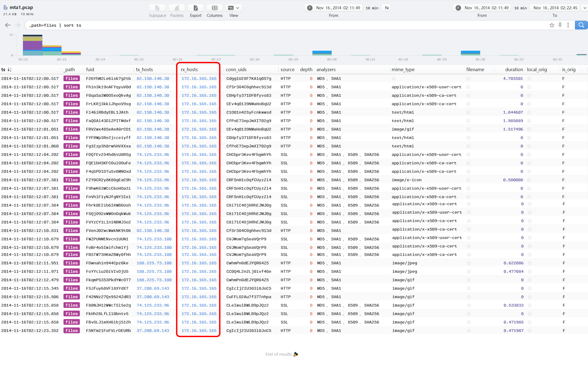588x366 pixels.
Task: Click the mta1.pcap file title
Action: tap(21, 7)
